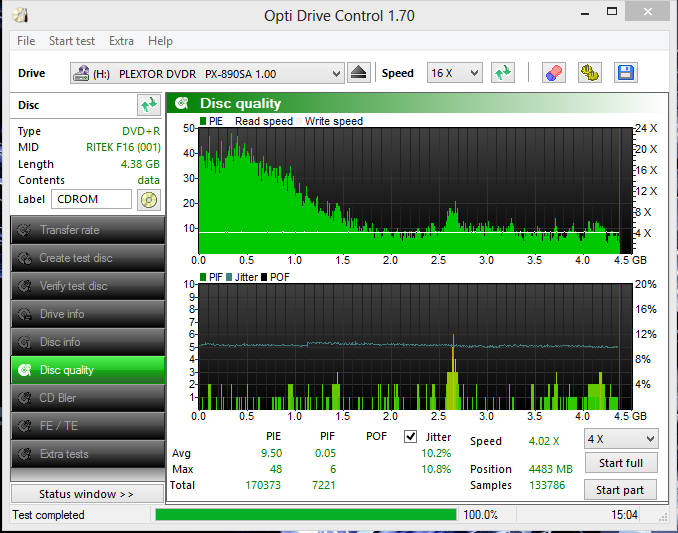
Task: Open the Start test menu
Action: pos(72,41)
